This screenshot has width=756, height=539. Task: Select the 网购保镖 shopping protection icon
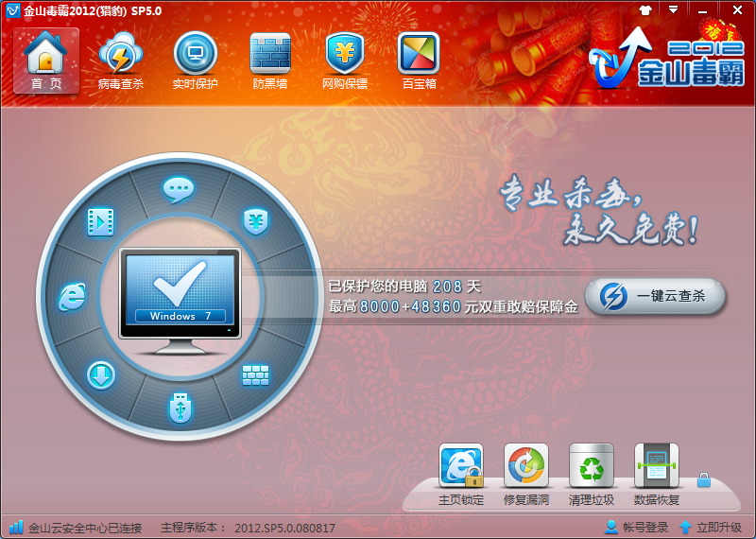click(x=345, y=61)
